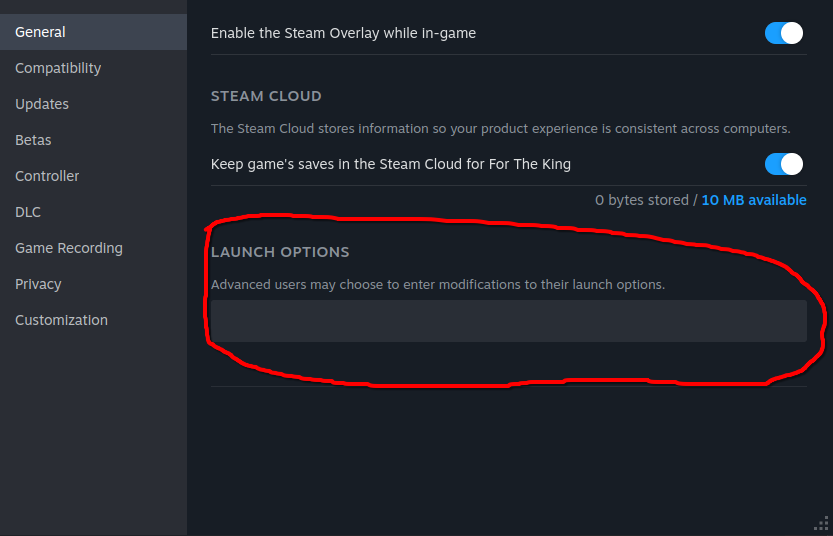Open the General settings tab

coord(40,32)
